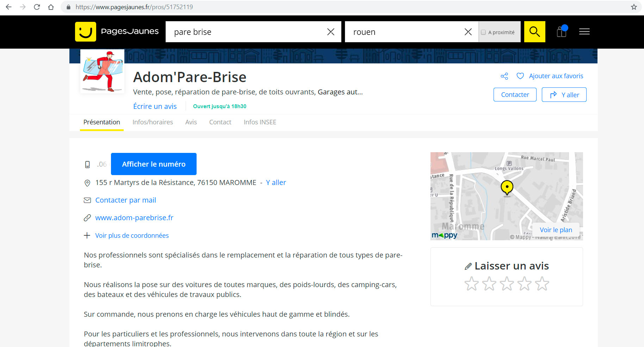Screen dimensions: 644x347
Task: Bookmark this page with the star icon
Action: click(x=634, y=7)
